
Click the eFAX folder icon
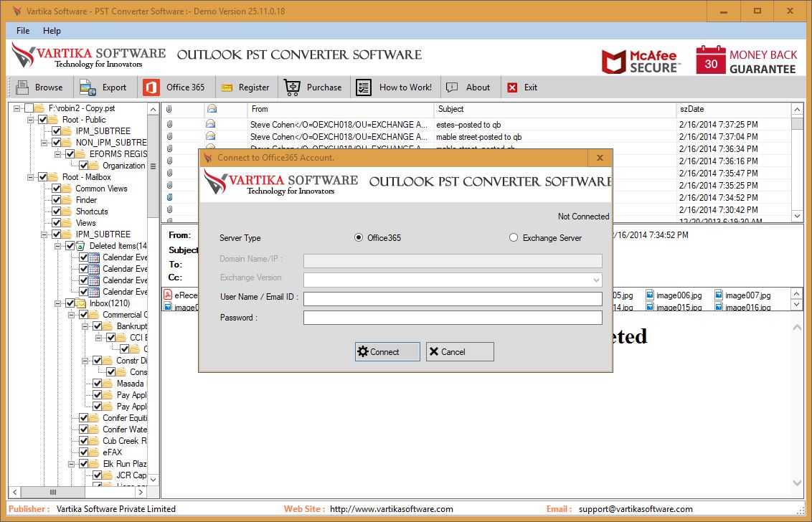click(94, 452)
